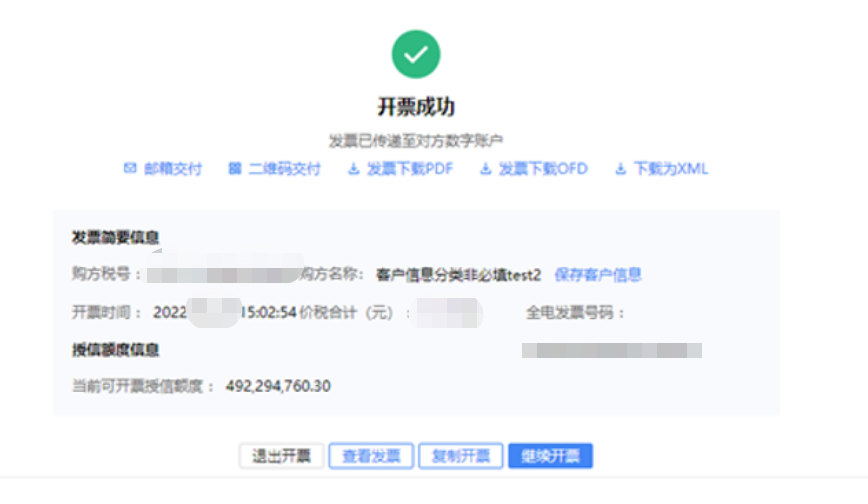Select the credit amount value 492,294,760.30
This screenshot has height=504, width=868.
(x=278, y=386)
